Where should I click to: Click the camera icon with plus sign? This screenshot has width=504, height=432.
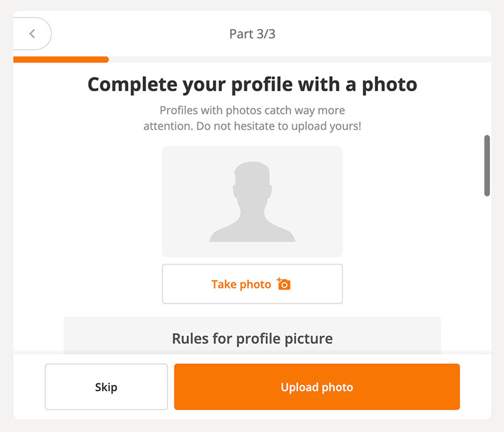pyautogui.click(x=284, y=284)
